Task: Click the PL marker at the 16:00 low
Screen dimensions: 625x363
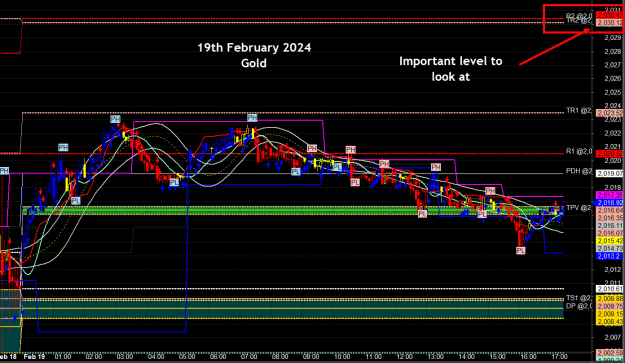Action: coord(521,251)
